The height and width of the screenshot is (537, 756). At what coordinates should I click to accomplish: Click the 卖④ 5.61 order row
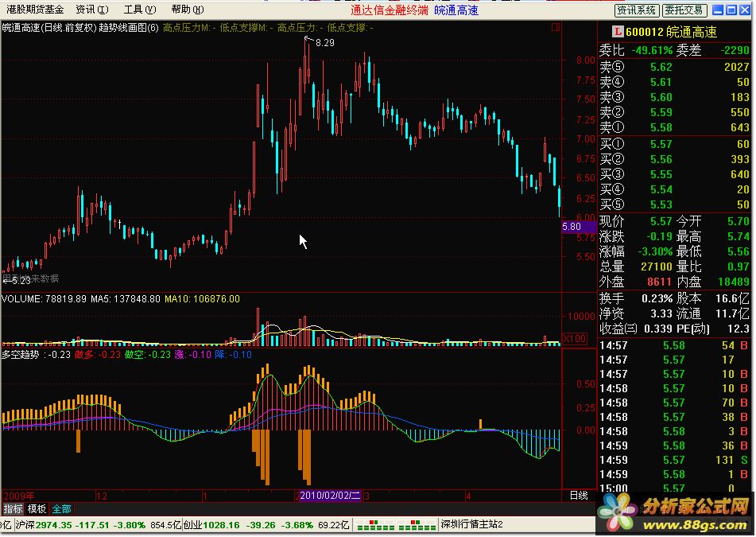[x=675, y=81]
